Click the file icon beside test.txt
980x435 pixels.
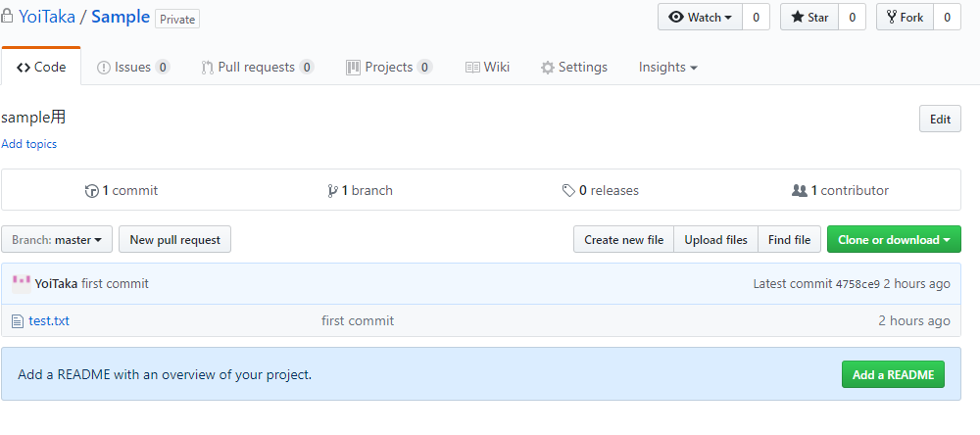(18, 321)
